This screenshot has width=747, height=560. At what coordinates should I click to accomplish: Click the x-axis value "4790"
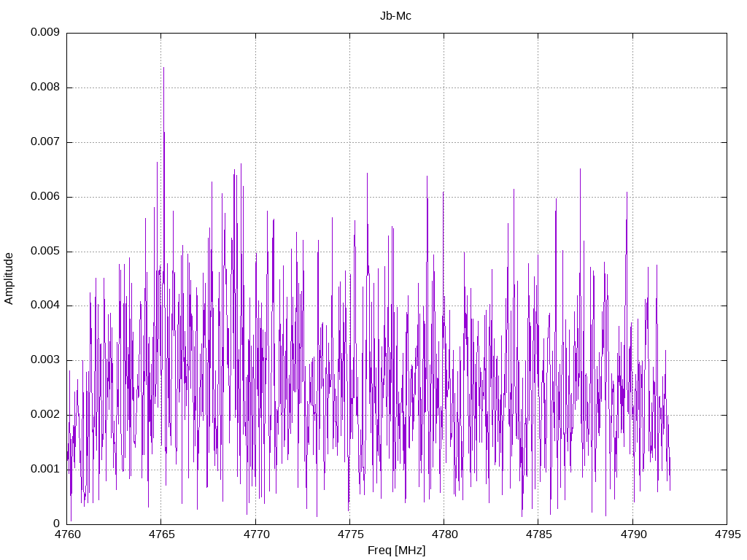pyautogui.click(x=634, y=534)
